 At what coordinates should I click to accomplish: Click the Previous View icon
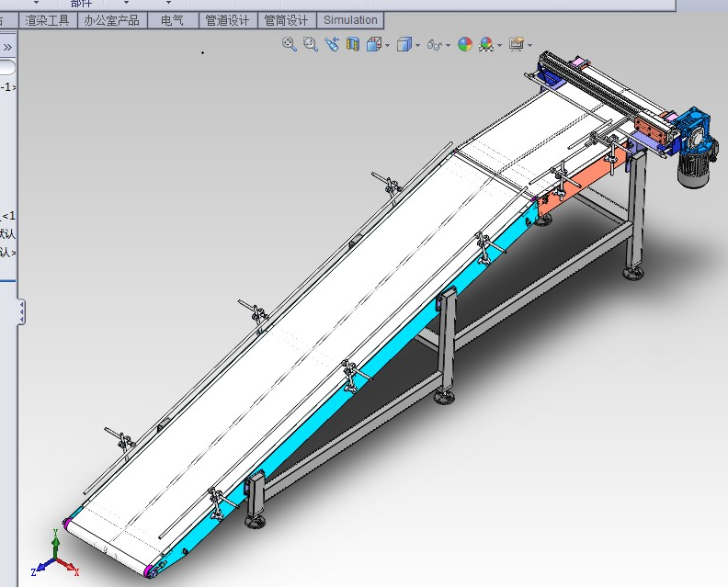point(332,44)
